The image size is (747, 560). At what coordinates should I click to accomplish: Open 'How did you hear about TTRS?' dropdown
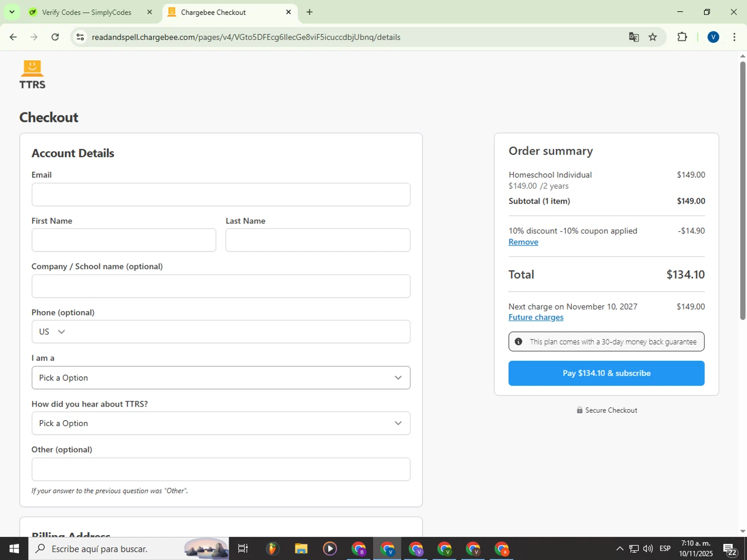(x=221, y=423)
